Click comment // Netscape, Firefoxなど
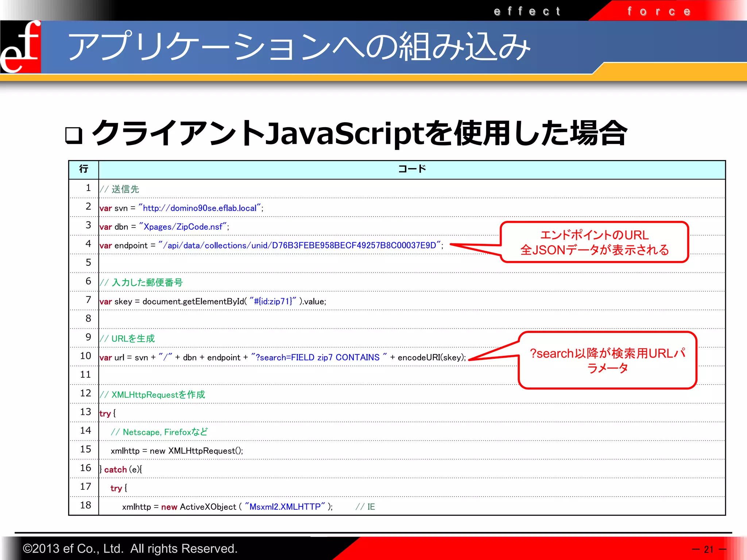The width and height of the screenshot is (747, 560). [x=159, y=432]
